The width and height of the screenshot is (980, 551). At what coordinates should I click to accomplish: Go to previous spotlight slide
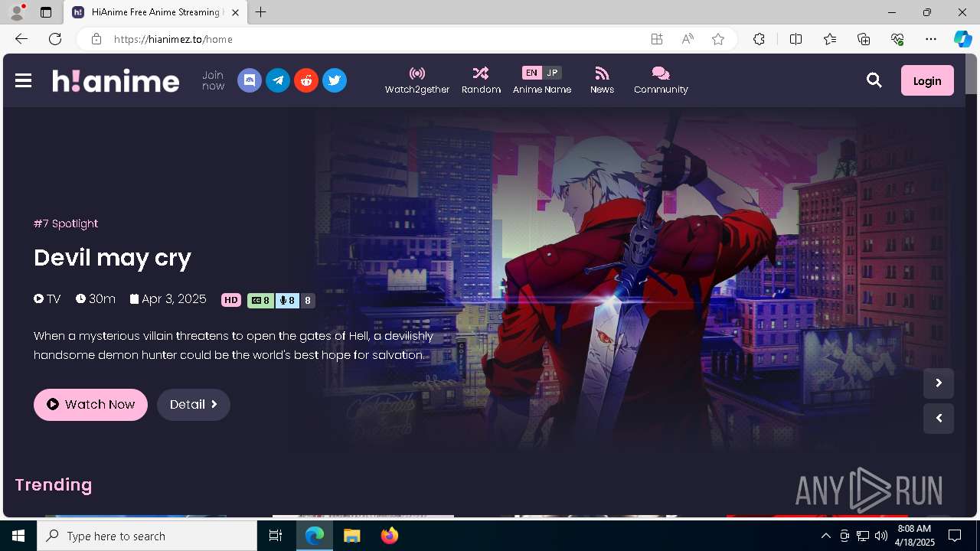[x=939, y=419]
